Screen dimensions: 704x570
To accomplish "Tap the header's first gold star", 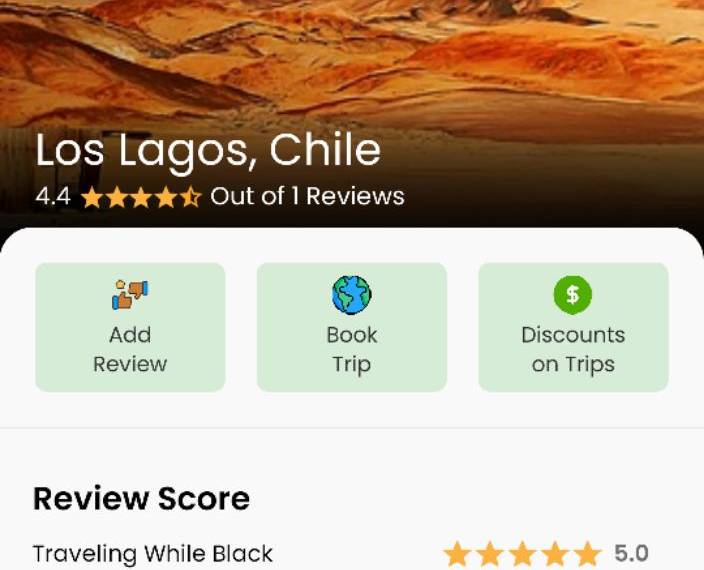I will tap(92, 197).
